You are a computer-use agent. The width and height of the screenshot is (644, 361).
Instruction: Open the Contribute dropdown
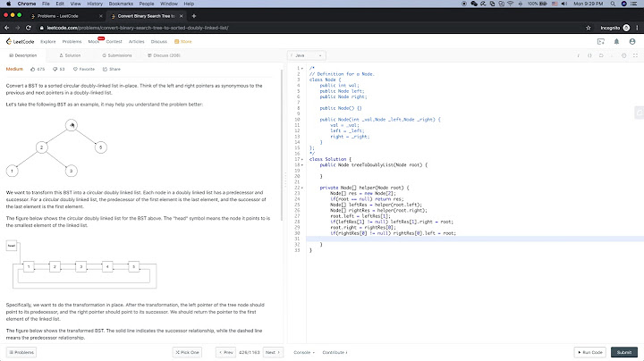click(335, 352)
